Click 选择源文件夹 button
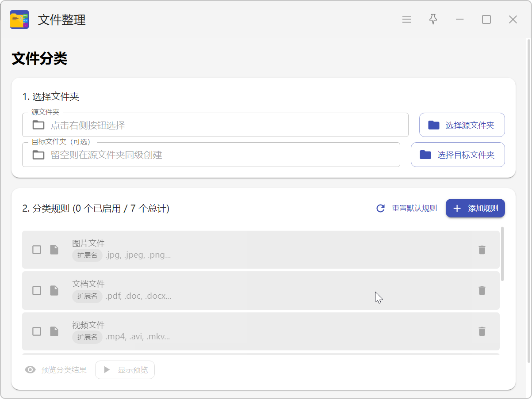Screen dimensions: 532x399 462,125
